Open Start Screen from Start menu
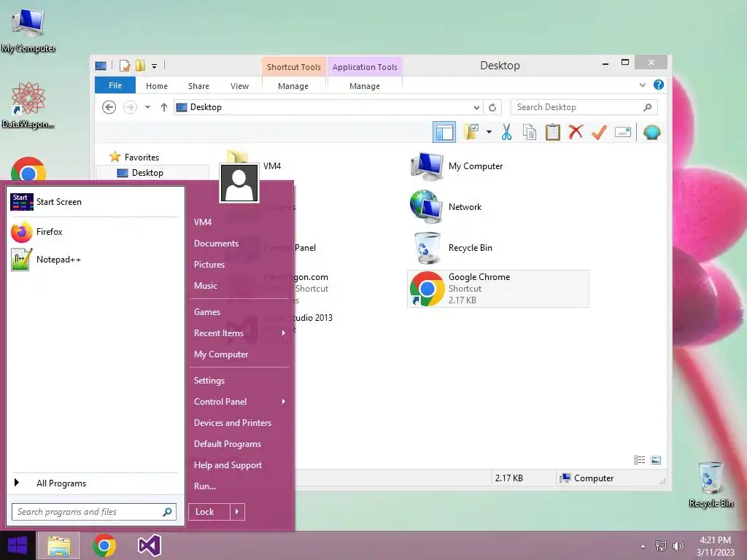The width and height of the screenshot is (747, 560). pyautogui.click(x=96, y=202)
